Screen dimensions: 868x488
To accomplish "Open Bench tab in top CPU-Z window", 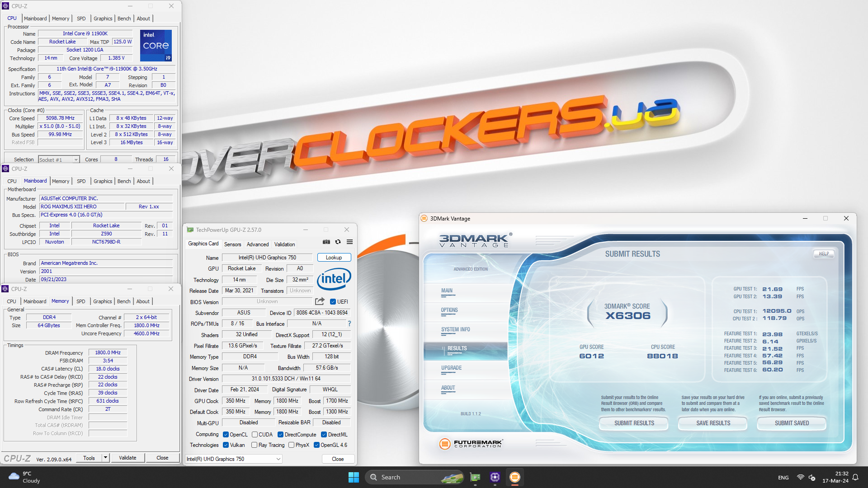I will [124, 19].
